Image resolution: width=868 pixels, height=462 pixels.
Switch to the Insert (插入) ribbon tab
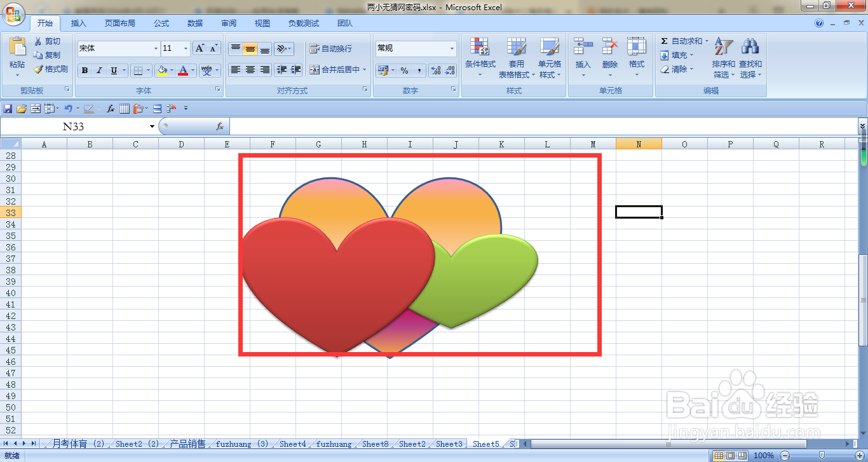tap(79, 24)
